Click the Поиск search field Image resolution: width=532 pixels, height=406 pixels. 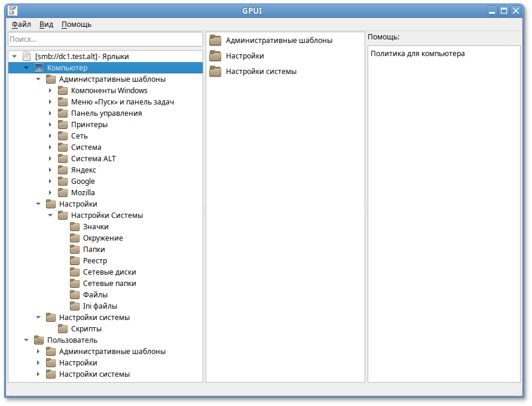[x=105, y=39]
